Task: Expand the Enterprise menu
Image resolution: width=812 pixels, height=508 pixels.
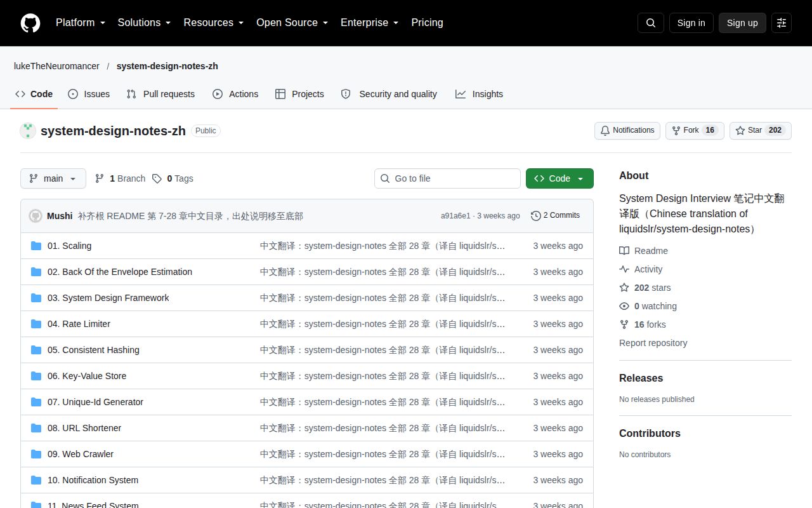Action: tap(369, 23)
